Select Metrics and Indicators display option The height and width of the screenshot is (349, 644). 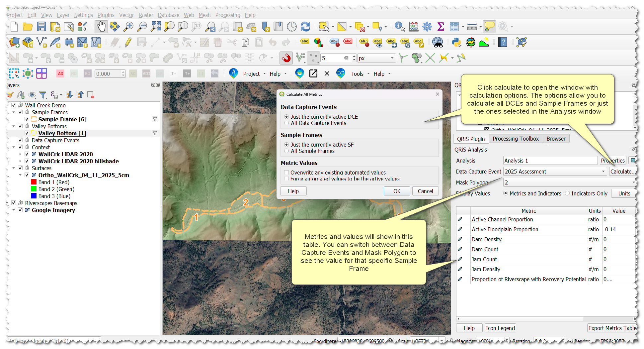click(x=506, y=193)
